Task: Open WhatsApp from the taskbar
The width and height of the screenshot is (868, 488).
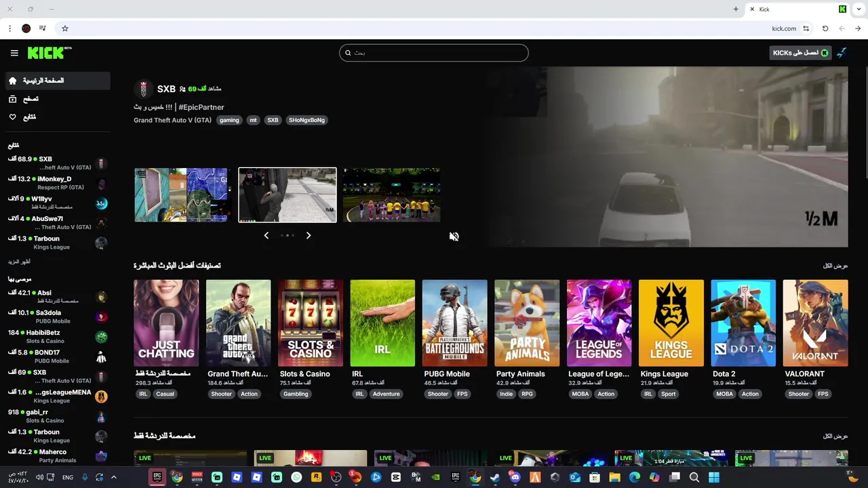Action: [x=296, y=477]
